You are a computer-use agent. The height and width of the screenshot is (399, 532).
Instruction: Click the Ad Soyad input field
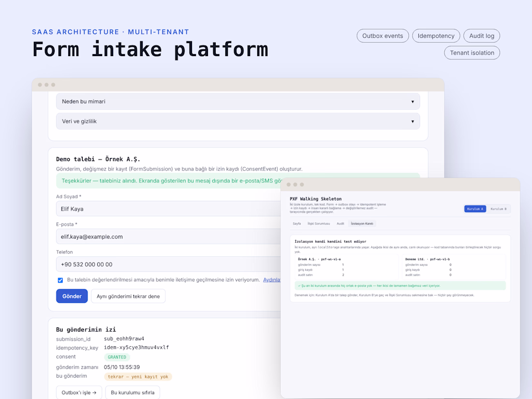coord(169,209)
